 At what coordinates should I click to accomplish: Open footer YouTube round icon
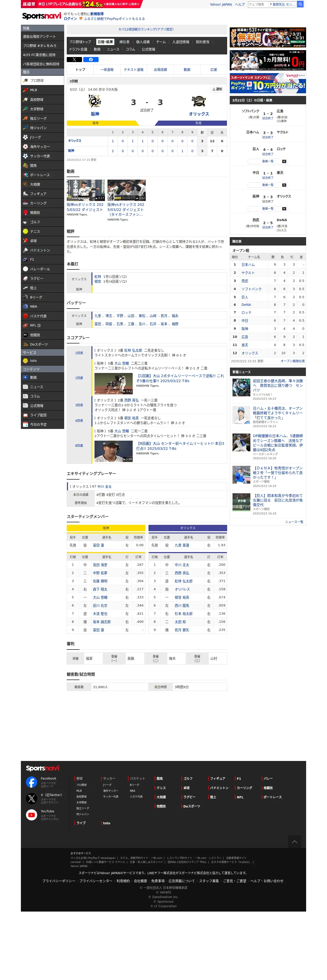(32, 815)
